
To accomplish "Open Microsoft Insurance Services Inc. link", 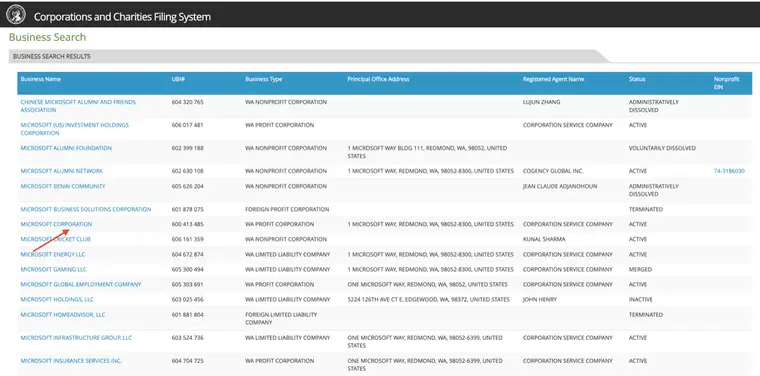I will click(x=71, y=361).
